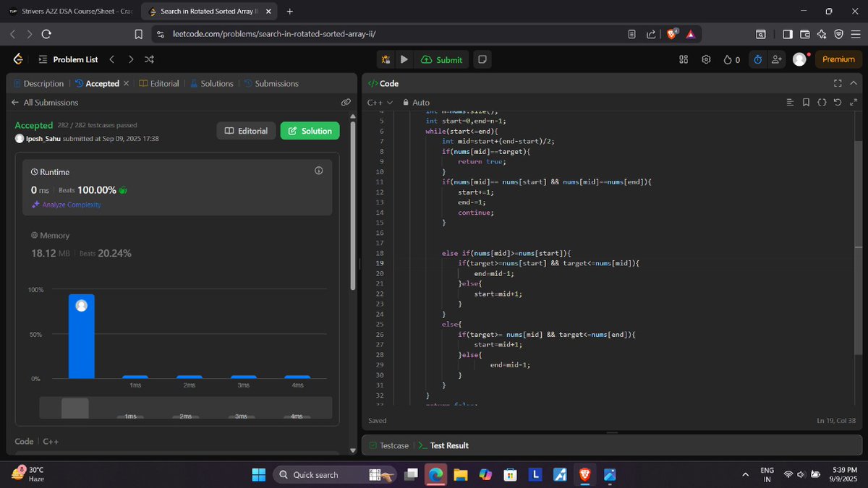Collapse the Code panel chevron
Viewport: 868px width, 488px height.
[853, 84]
